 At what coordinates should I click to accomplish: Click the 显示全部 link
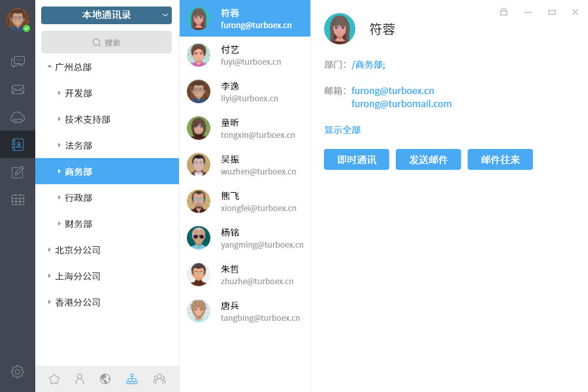342,130
